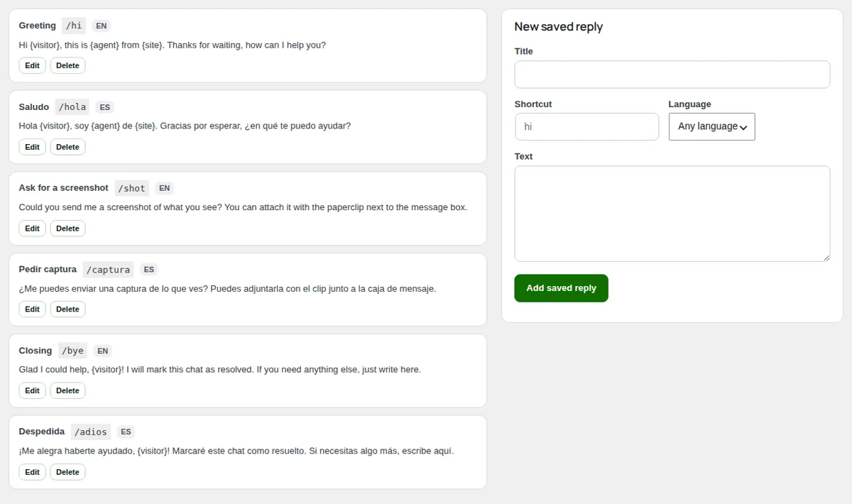
Task: Delete the Saludo saved reply
Action: pos(67,147)
